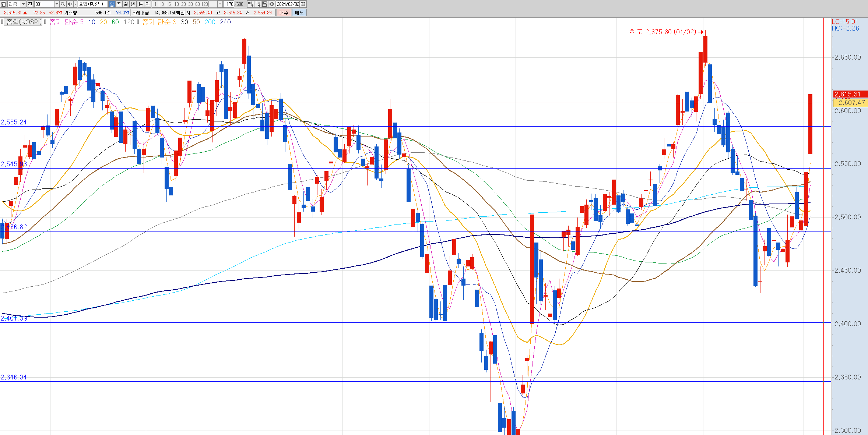Click the save floppy disk icon
868x435 pixels.
(x=265, y=4)
